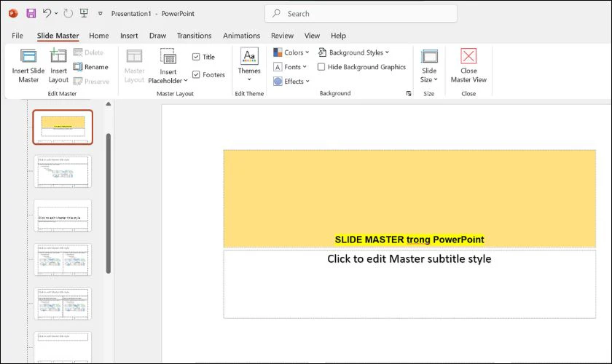Open the Fonts dropdown
The image size is (612, 364).
click(x=290, y=67)
